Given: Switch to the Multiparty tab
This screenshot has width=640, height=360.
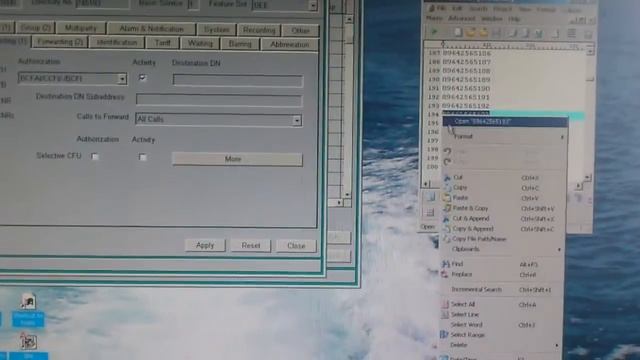Looking at the screenshot, I should click(x=80, y=28).
